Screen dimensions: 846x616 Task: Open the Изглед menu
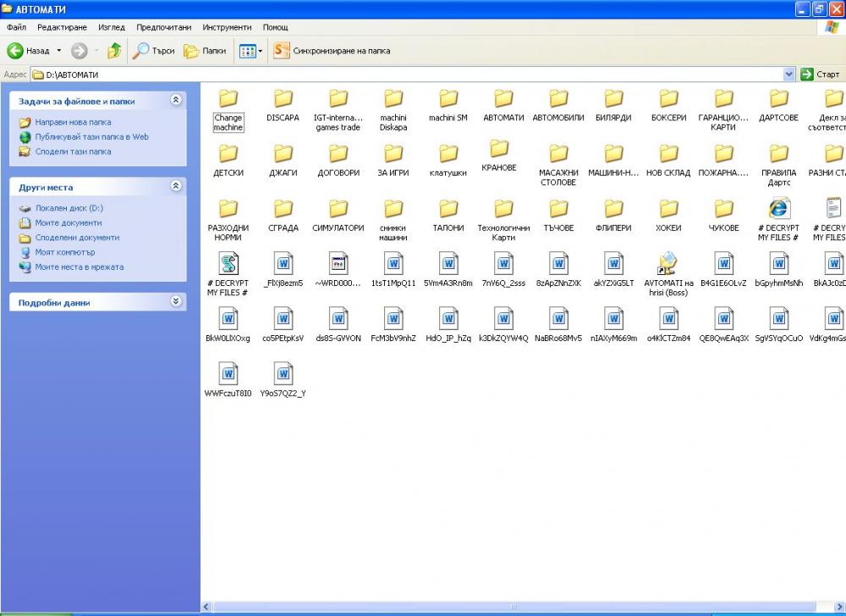click(112, 27)
